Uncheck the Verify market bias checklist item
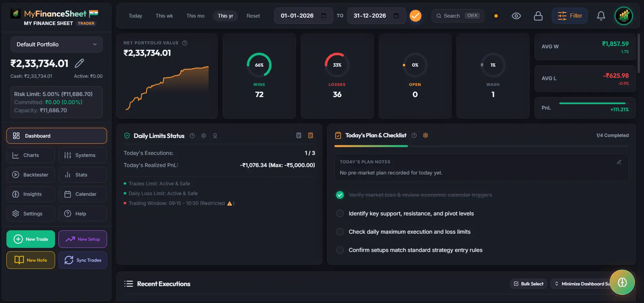 tap(340, 195)
